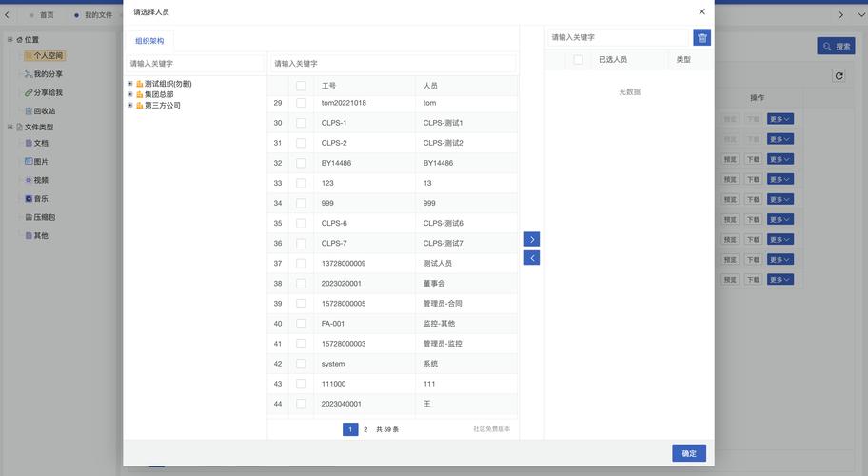Go to page 2 of personnel list
This screenshot has width=868, height=476.
[x=365, y=429]
